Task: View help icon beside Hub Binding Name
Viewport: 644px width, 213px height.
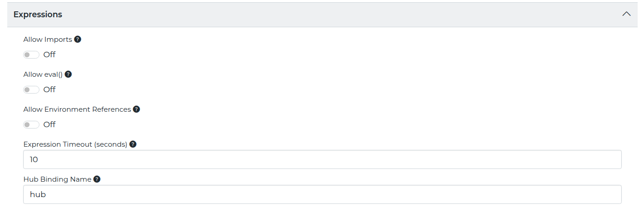Action: (97, 179)
